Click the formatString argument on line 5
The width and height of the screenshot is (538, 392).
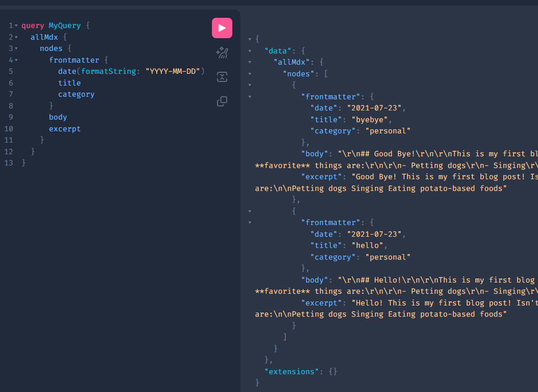pyautogui.click(x=109, y=71)
